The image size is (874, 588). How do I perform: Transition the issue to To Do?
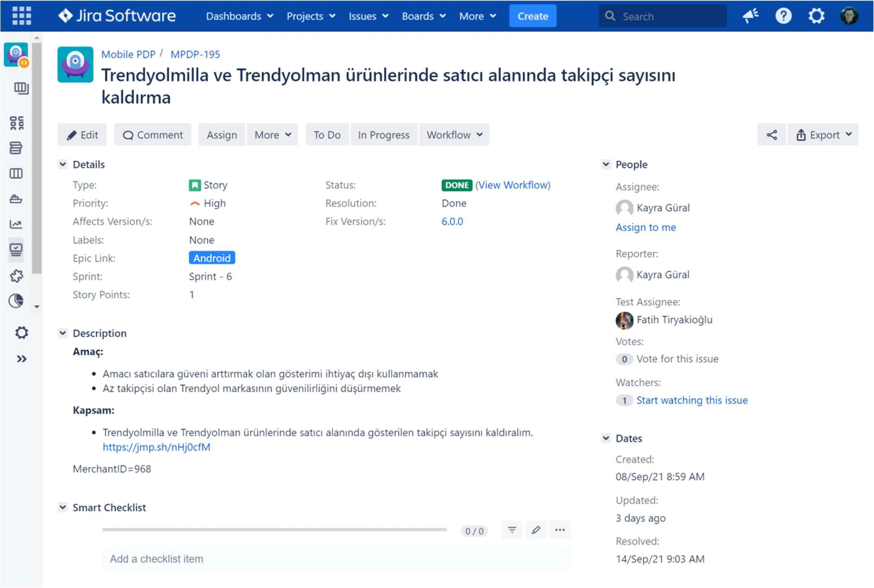tap(327, 135)
